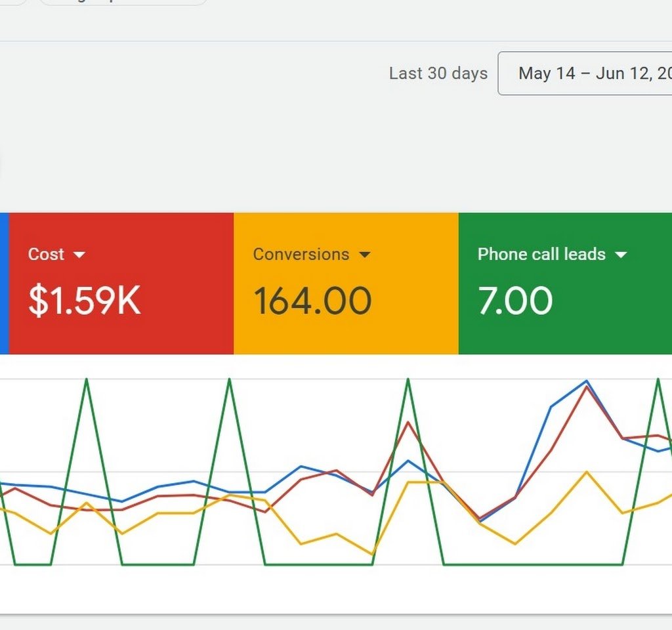
Task: Expand the Conversions metric dropdown arrow
Action: (365, 255)
